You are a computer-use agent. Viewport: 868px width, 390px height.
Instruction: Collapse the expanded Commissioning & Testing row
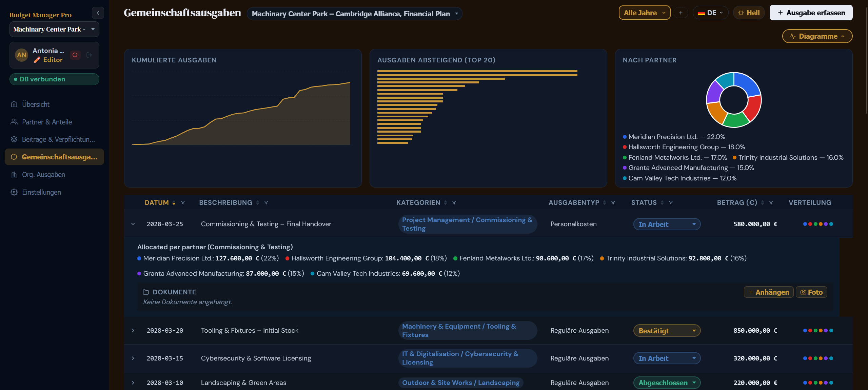[133, 224]
